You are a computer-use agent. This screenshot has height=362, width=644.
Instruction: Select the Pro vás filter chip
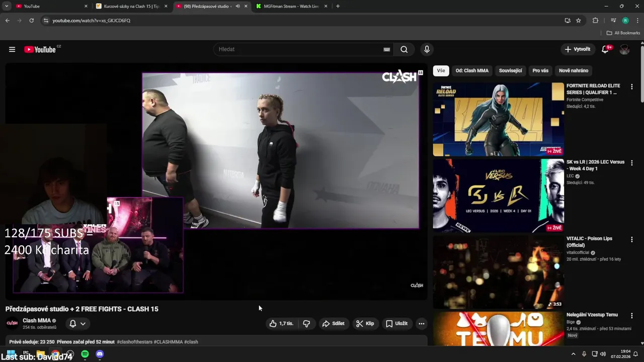(540, 70)
